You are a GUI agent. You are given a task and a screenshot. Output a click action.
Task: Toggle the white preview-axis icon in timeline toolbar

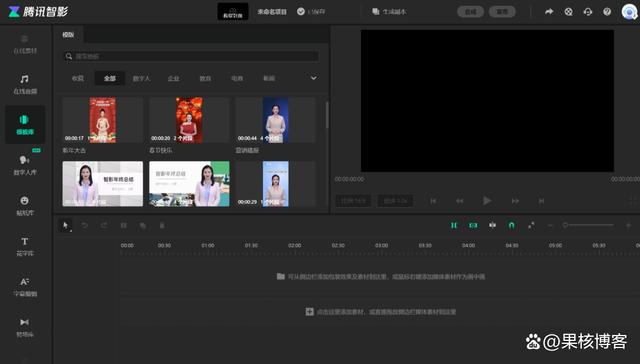click(x=493, y=225)
